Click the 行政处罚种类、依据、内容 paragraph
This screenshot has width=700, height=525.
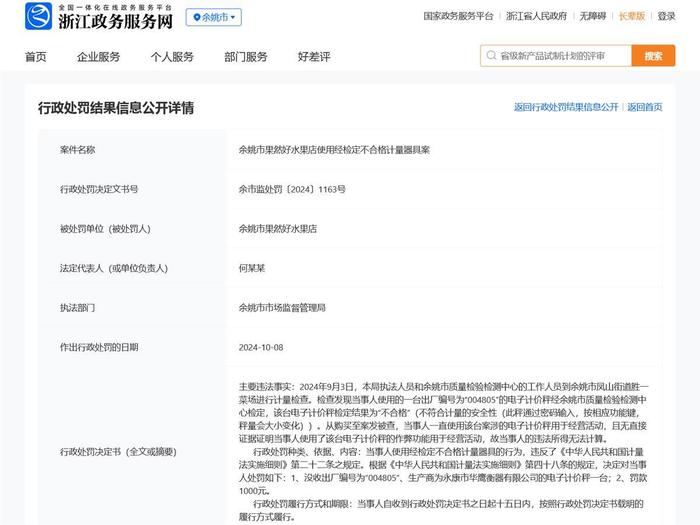tap(443, 471)
